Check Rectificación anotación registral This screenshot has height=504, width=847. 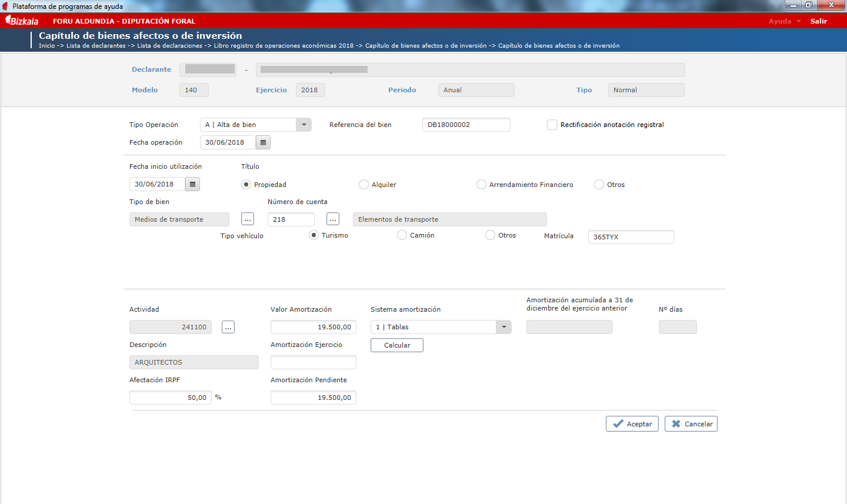pyautogui.click(x=552, y=125)
